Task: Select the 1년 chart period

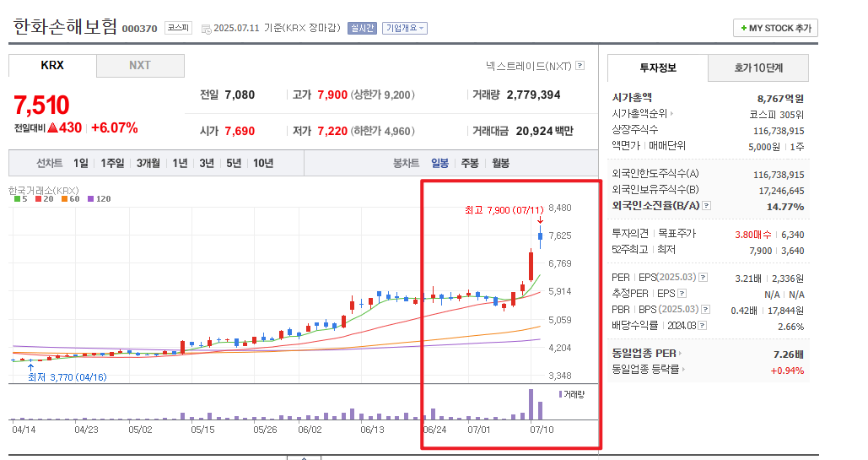Action: click(x=180, y=163)
